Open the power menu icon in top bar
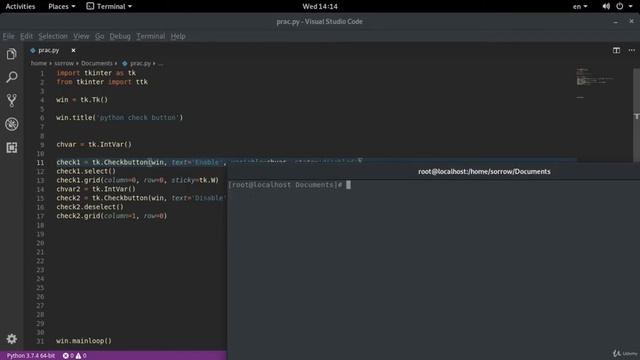Screen dimensions: 640x360 coord(620,6)
